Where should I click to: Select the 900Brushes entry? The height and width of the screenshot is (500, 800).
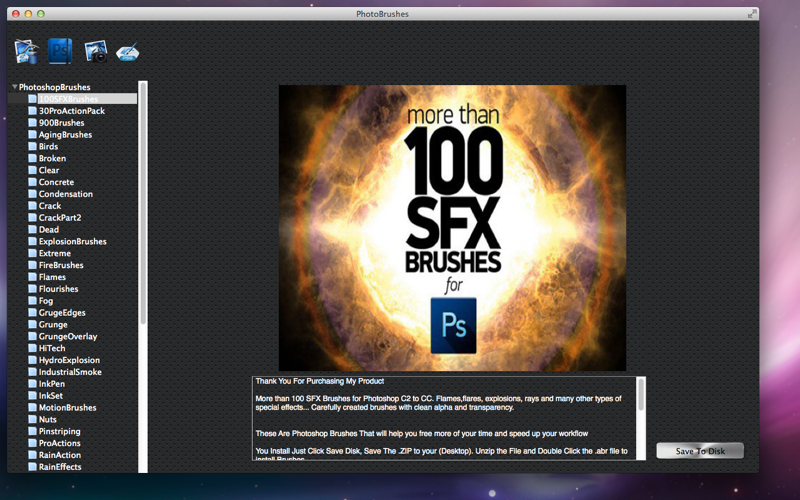pyautogui.click(x=62, y=122)
